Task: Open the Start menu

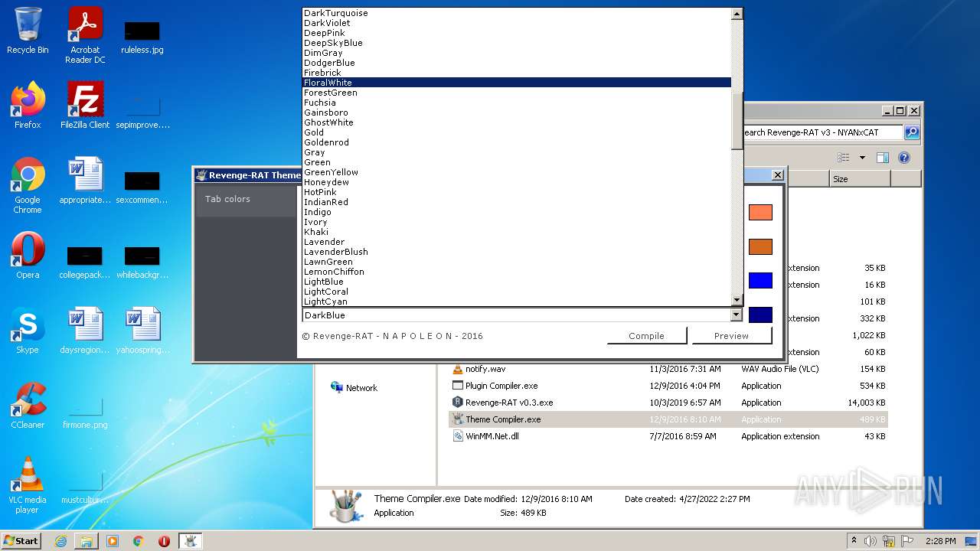Action: (21, 541)
